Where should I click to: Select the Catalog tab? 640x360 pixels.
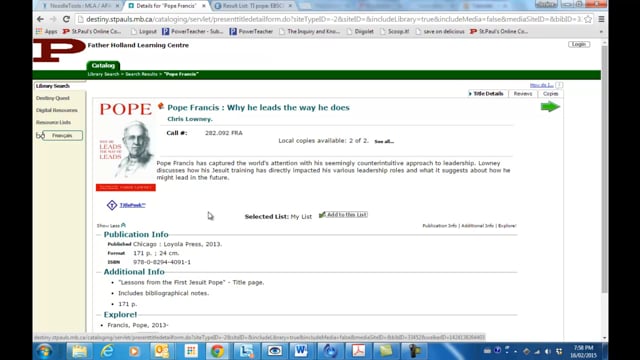point(103,65)
